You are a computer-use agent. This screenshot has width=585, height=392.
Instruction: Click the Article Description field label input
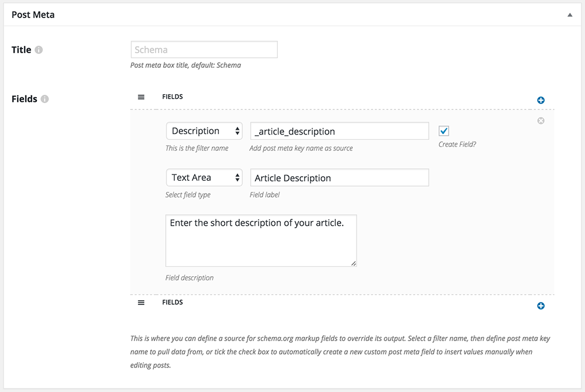[x=339, y=178]
